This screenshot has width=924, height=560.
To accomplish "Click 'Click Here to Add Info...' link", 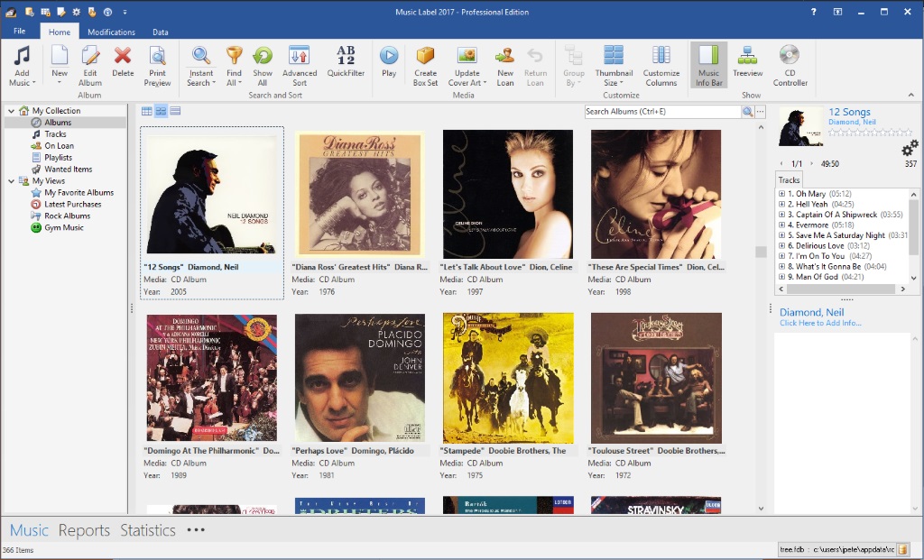I will tap(820, 323).
